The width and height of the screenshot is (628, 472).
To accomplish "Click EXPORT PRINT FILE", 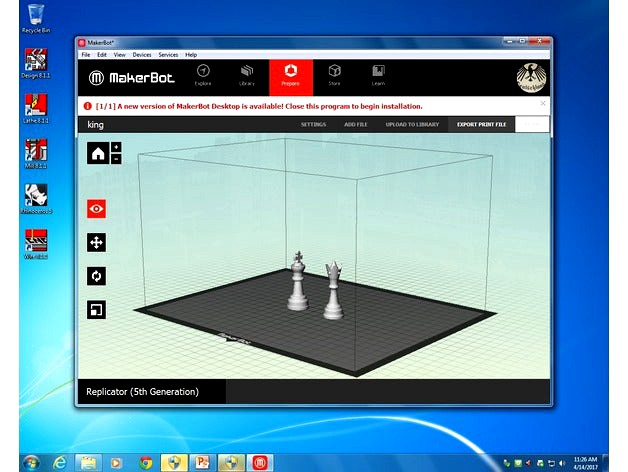I will (481, 125).
